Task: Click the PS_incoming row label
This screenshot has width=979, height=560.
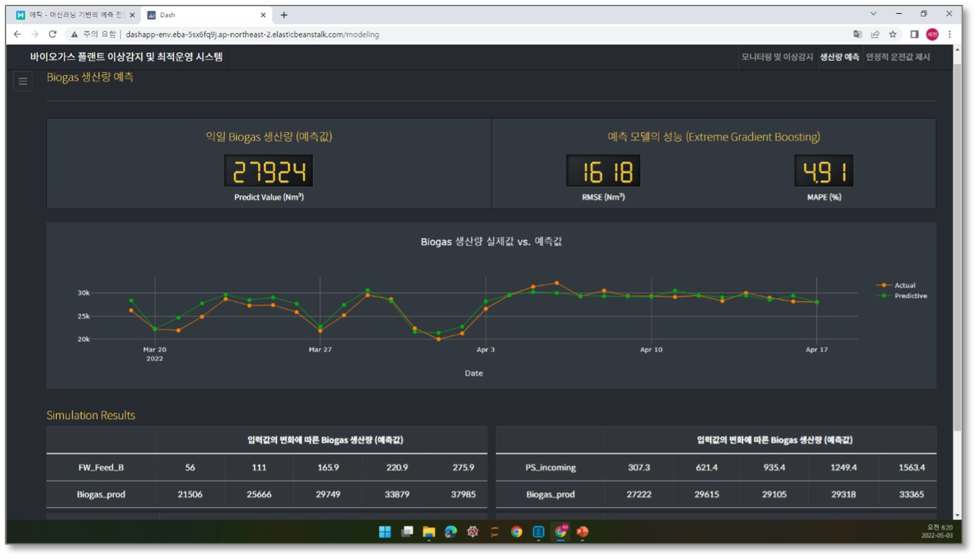Action: (x=550, y=467)
